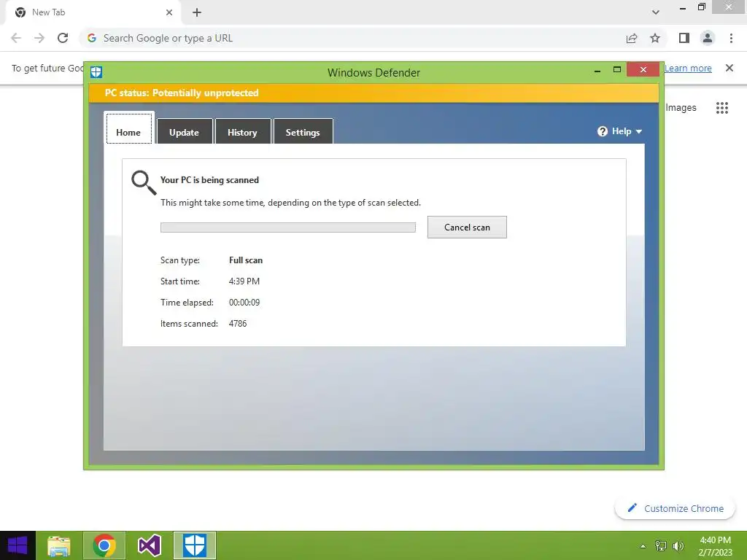Click the items scanned count 4786
The image size is (747, 560).
tap(238, 323)
